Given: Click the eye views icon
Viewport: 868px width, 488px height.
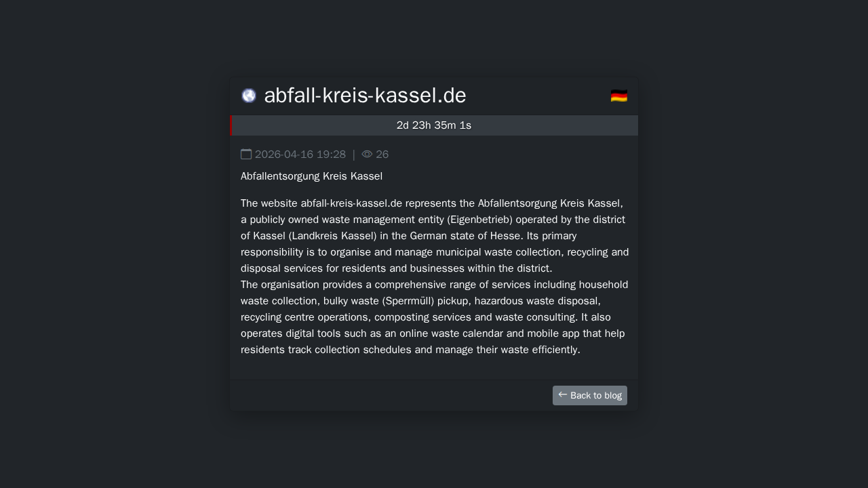Looking at the screenshot, I should 367,155.
